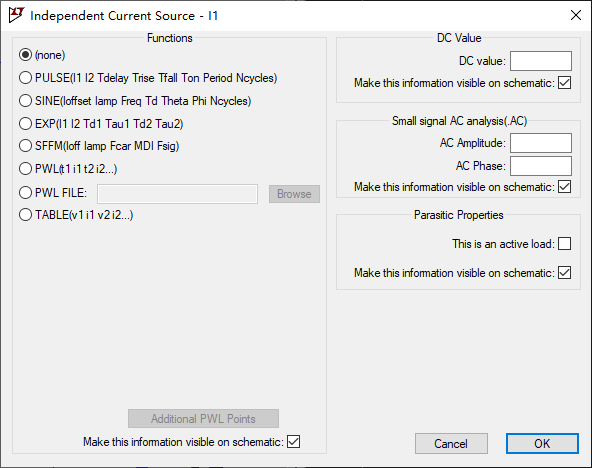Toggle DC Value visible on schematic checkbox
Image resolution: width=592 pixels, height=468 pixels.
[x=564, y=83]
